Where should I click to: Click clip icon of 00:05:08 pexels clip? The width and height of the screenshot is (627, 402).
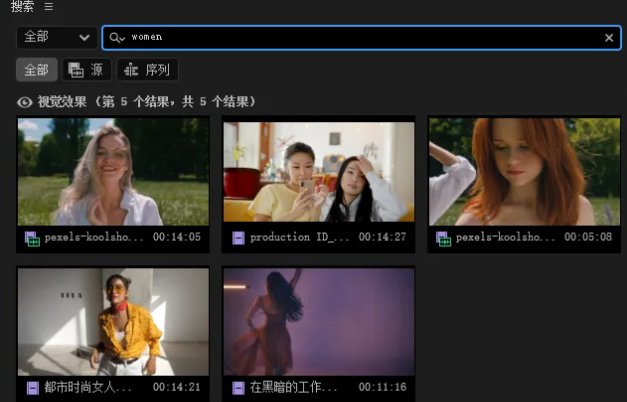(x=442, y=238)
